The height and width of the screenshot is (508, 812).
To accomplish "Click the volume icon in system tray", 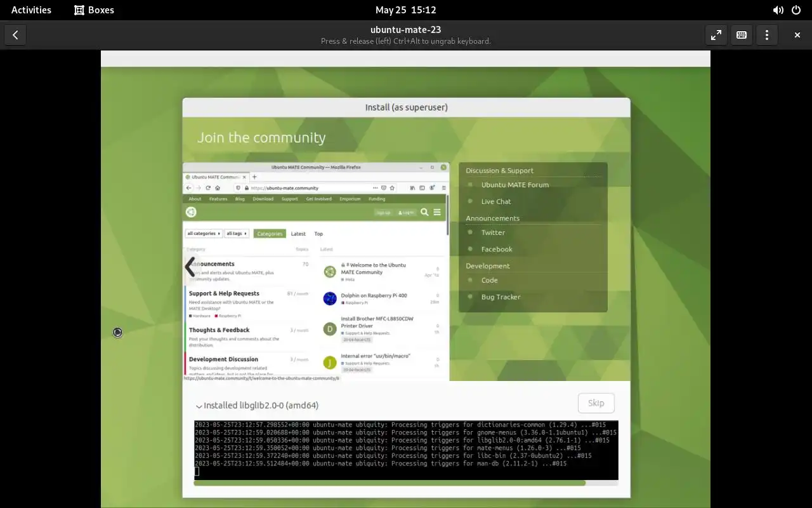I will pos(778,10).
